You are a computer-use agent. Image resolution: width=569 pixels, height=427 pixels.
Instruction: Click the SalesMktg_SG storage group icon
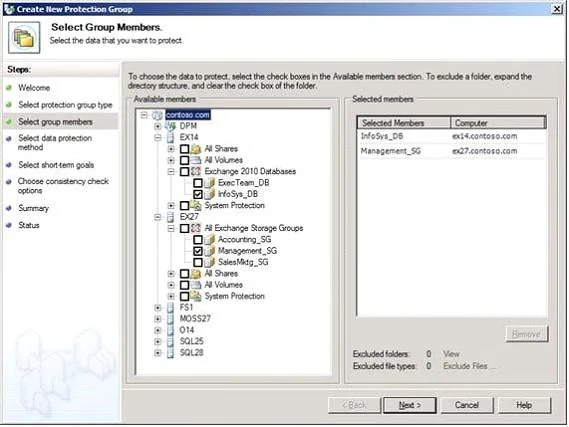[210, 262]
